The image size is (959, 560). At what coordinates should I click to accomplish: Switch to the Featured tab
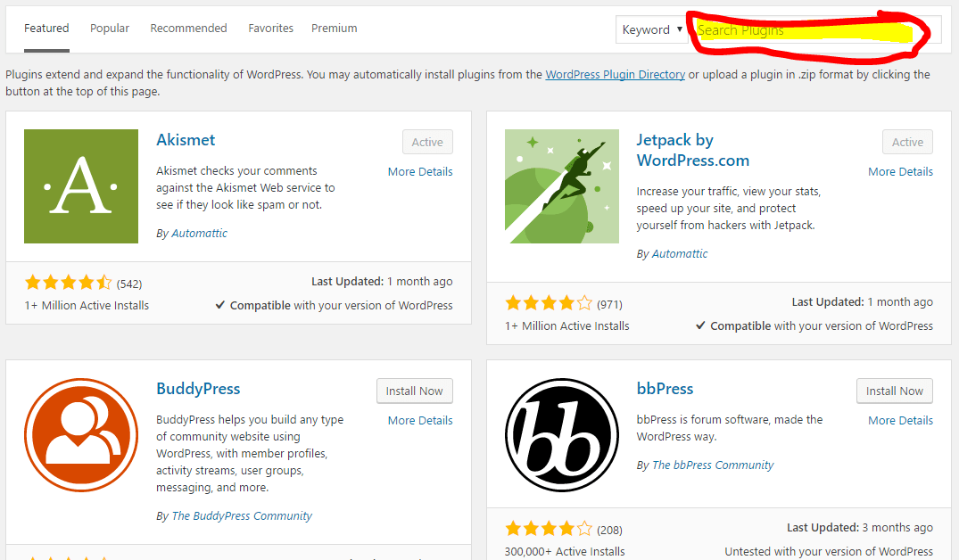coord(46,29)
